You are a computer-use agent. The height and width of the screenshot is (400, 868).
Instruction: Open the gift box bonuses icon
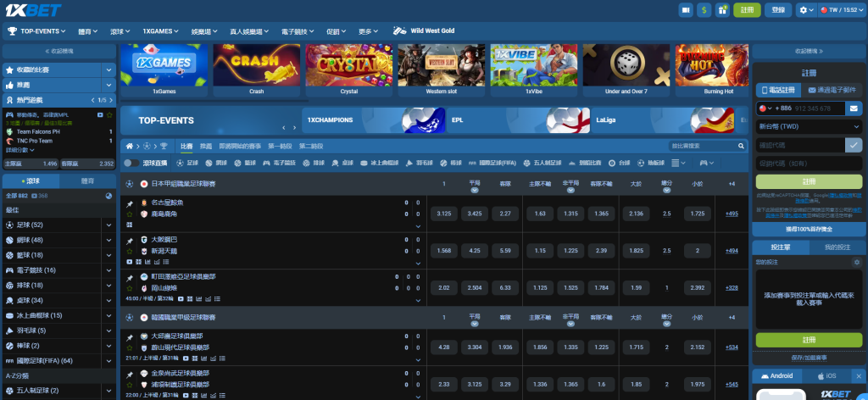(x=722, y=9)
